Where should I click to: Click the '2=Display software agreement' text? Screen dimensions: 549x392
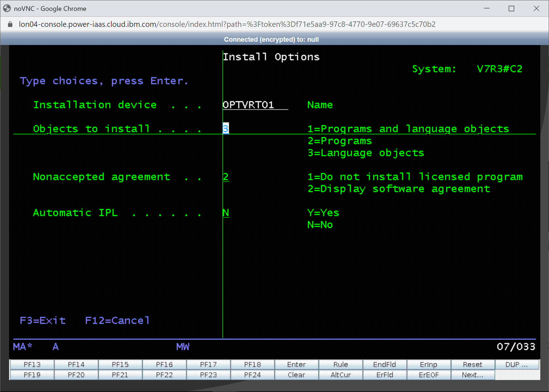pyautogui.click(x=399, y=189)
